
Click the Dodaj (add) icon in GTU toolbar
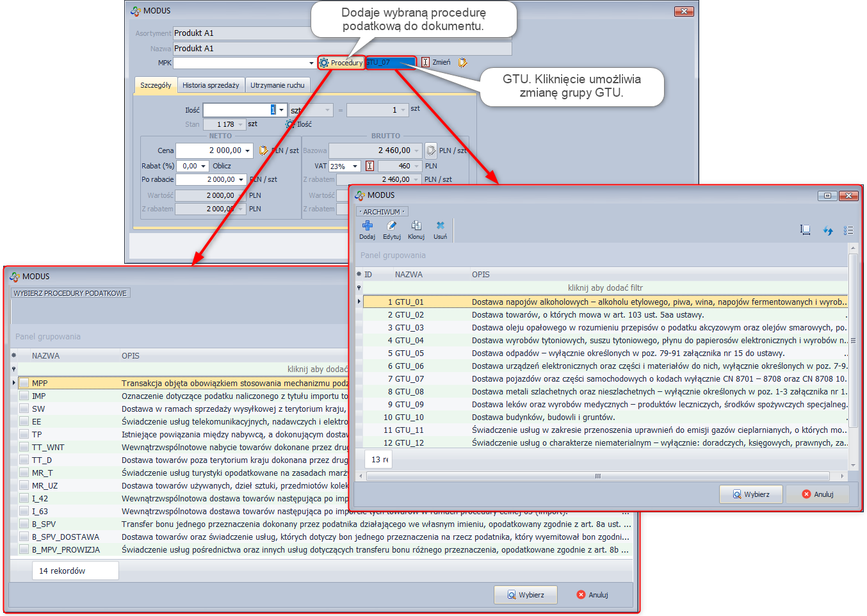tap(367, 226)
